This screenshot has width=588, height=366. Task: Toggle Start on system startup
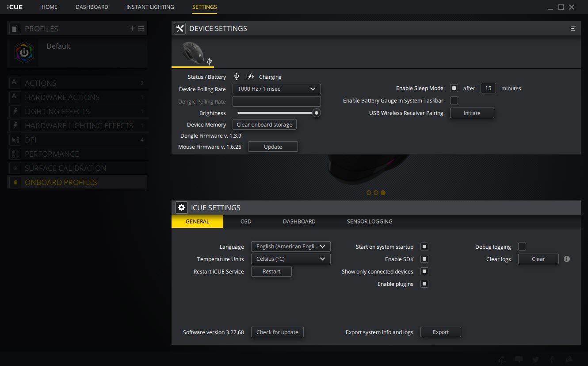click(424, 247)
